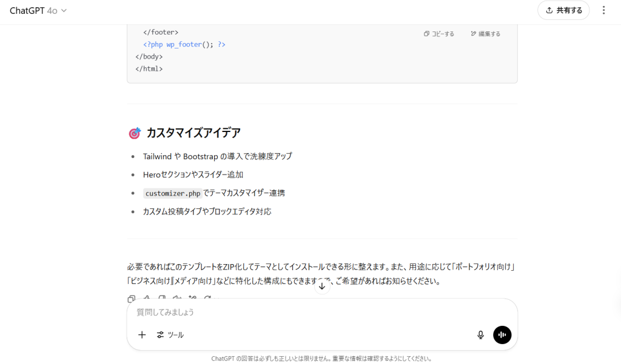Start voice mode with the black waveform button
621x364 pixels.
pyautogui.click(x=502, y=335)
